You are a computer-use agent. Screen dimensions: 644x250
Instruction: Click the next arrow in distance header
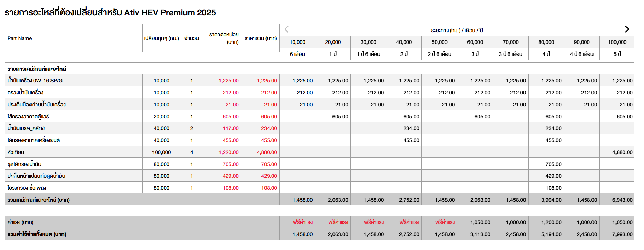[x=627, y=29]
